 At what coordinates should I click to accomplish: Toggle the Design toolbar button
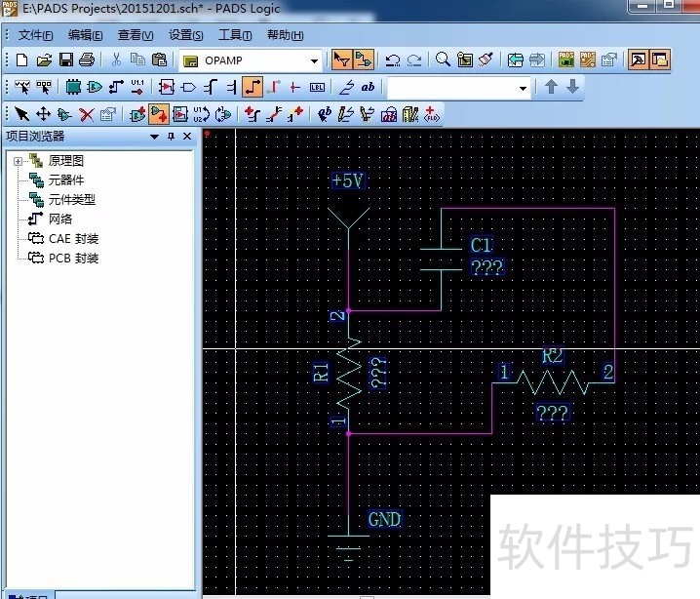(x=364, y=60)
